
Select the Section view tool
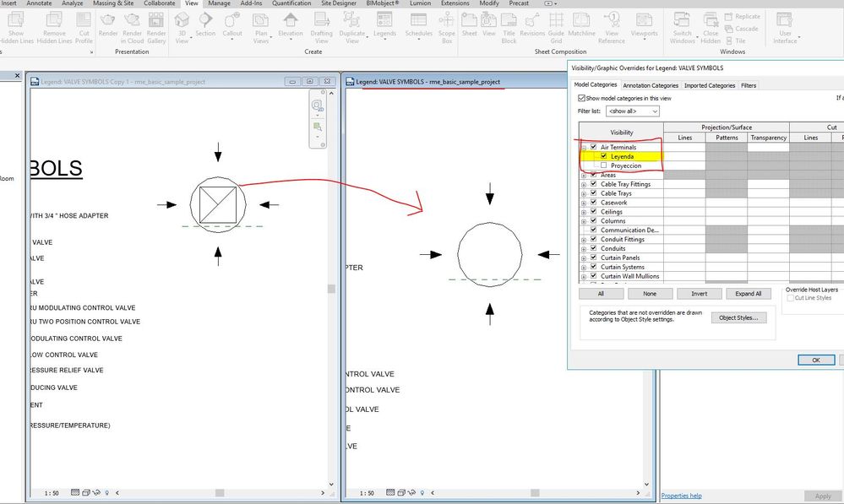click(x=205, y=20)
